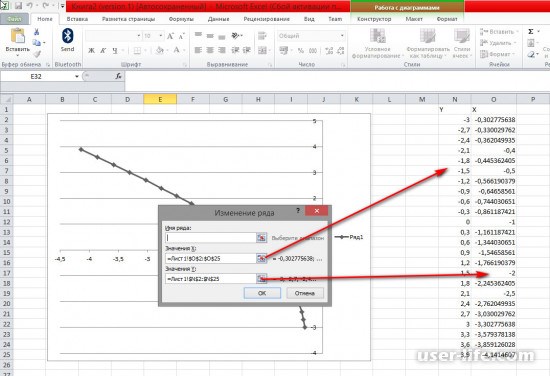This screenshot has width=550, height=376.
Task: Click the text Orientation icon
Action: click(x=236, y=36)
